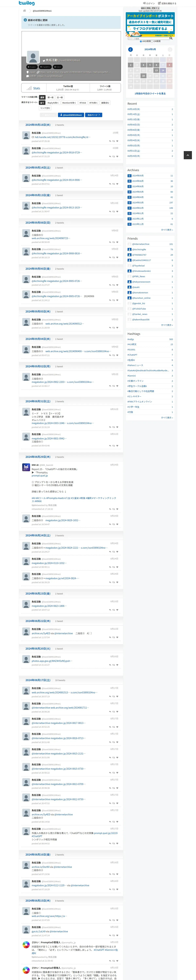Screen dimensions: 196x980
Task: Set sort order to 朝→夜
Action: click(51, 97)
